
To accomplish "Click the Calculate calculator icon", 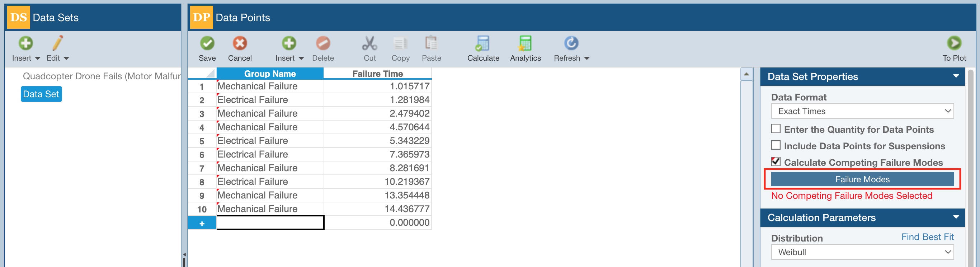I will [x=483, y=43].
